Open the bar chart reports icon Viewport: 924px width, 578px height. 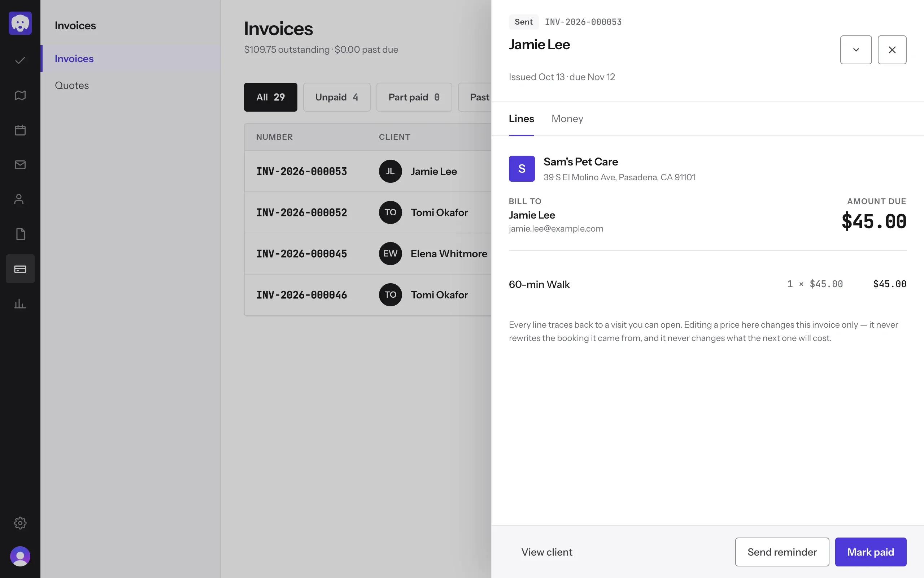pos(20,303)
